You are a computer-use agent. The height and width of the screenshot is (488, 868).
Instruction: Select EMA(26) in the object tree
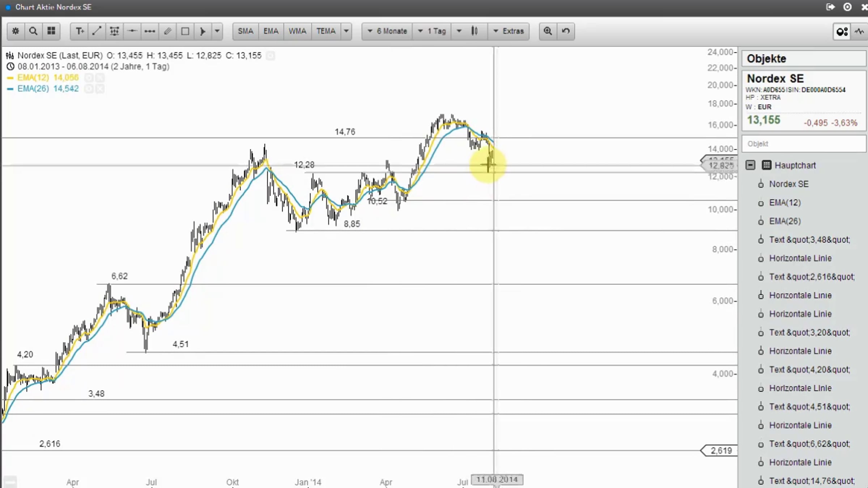[785, 221]
